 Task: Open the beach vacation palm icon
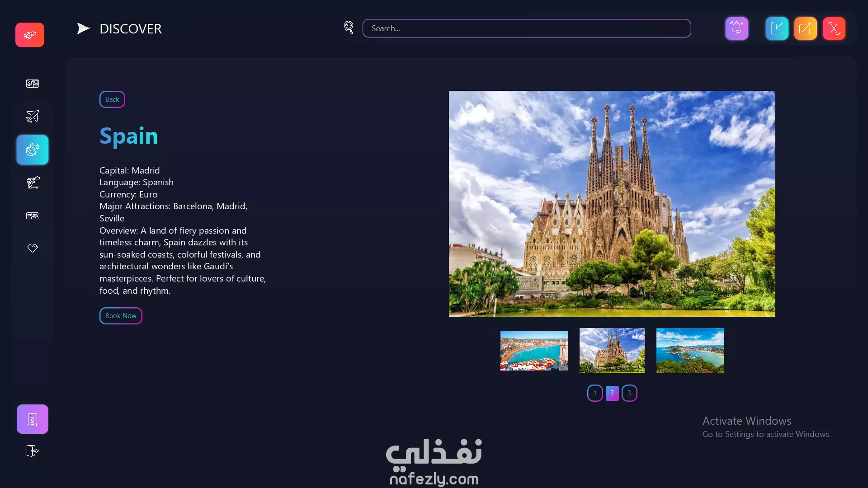point(32,183)
